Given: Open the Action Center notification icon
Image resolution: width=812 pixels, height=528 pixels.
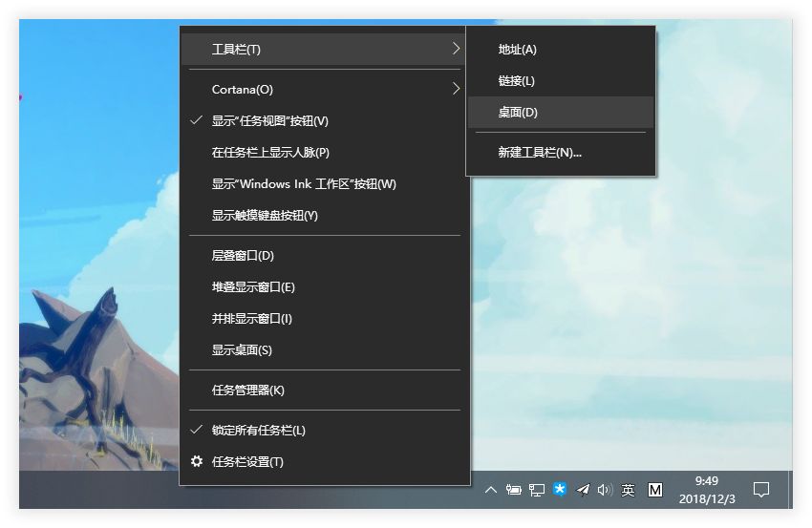Looking at the screenshot, I should tap(761, 489).
